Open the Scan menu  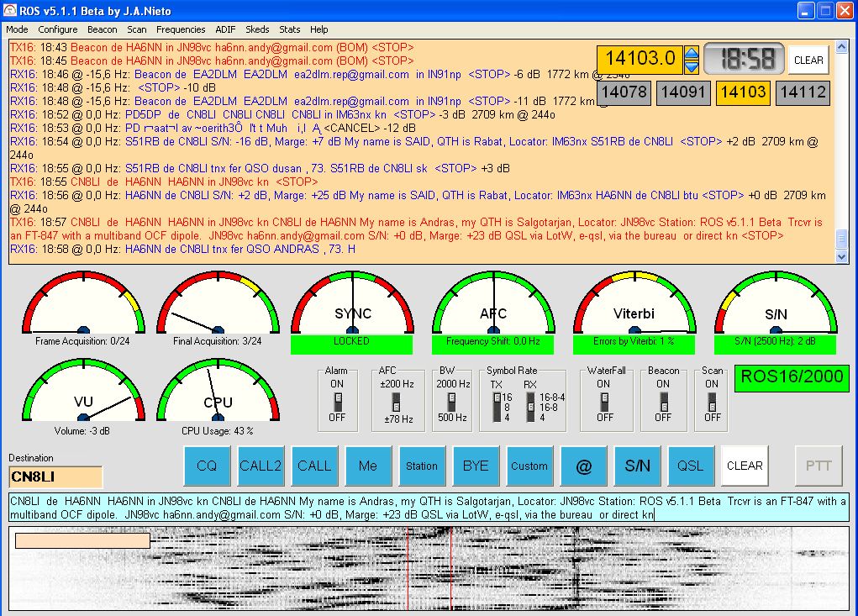pyautogui.click(x=137, y=29)
